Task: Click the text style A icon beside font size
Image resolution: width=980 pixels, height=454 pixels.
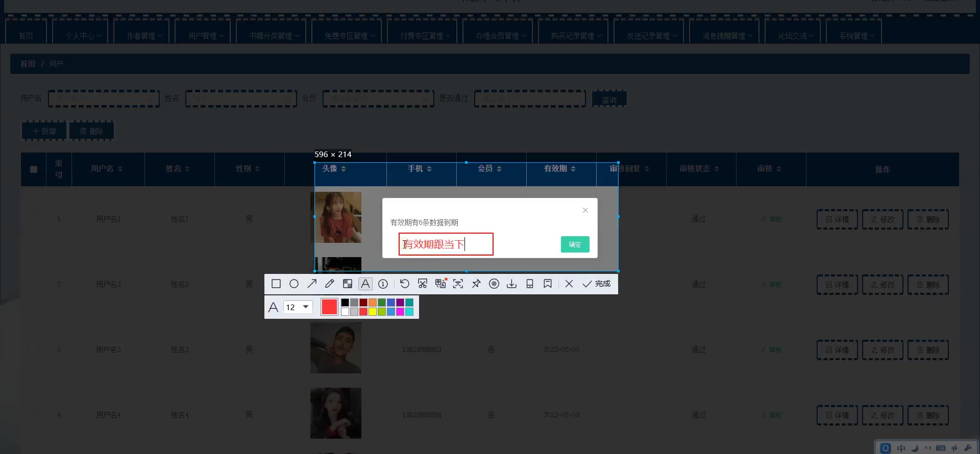Action: point(274,307)
